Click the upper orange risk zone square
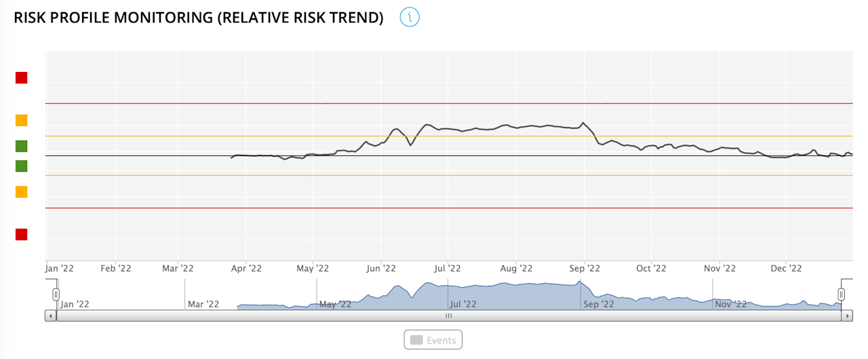Image resolution: width=868 pixels, height=359 pixels. pos(22,121)
